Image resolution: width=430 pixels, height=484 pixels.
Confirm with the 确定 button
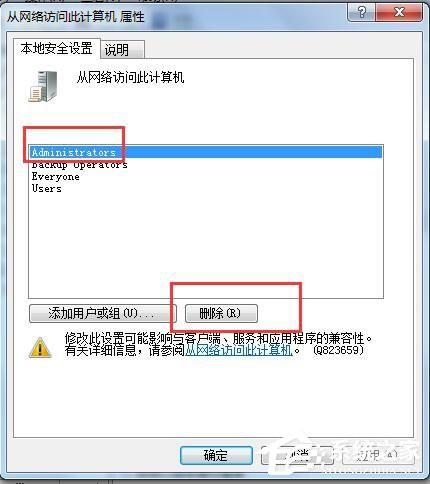pos(216,455)
